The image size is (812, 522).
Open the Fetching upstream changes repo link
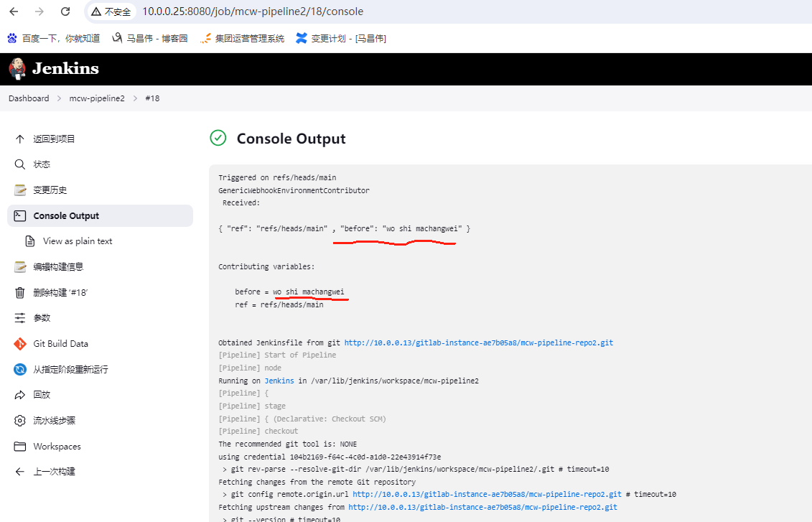pos(482,508)
